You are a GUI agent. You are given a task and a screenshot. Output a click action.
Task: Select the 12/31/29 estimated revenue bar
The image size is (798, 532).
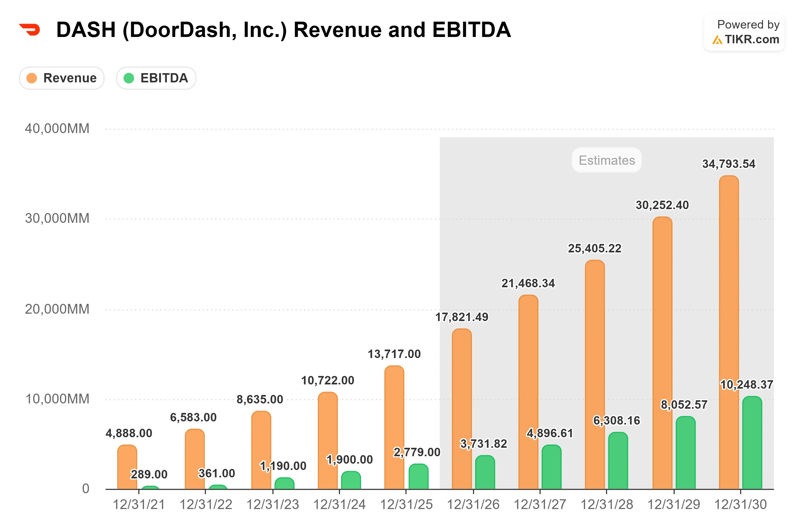point(662,353)
